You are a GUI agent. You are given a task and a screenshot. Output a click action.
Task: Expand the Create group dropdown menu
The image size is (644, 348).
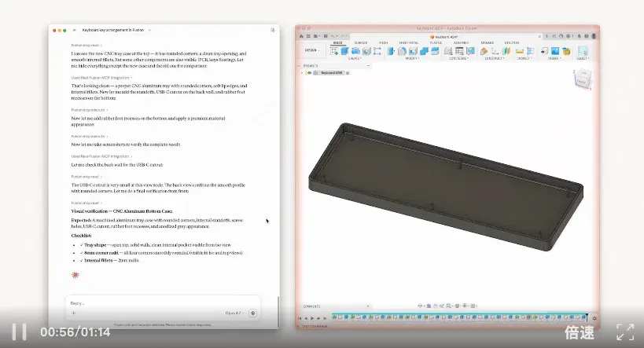pos(355,59)
